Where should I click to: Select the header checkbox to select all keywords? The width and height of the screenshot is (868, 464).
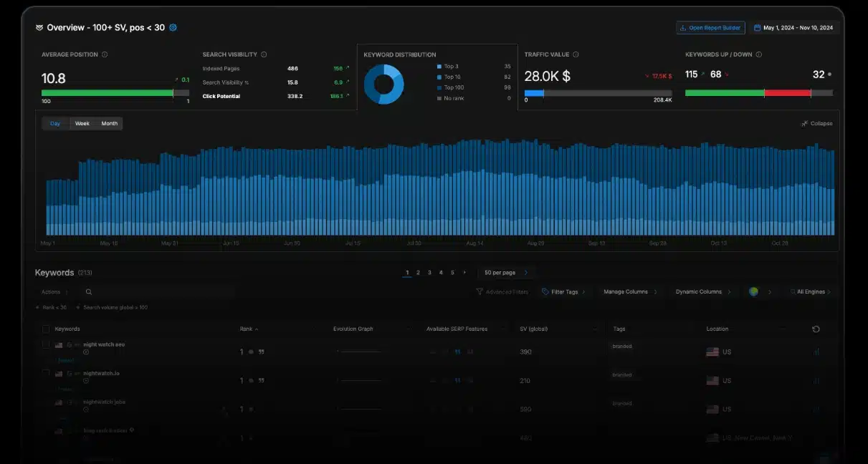[x=46, y=329]
